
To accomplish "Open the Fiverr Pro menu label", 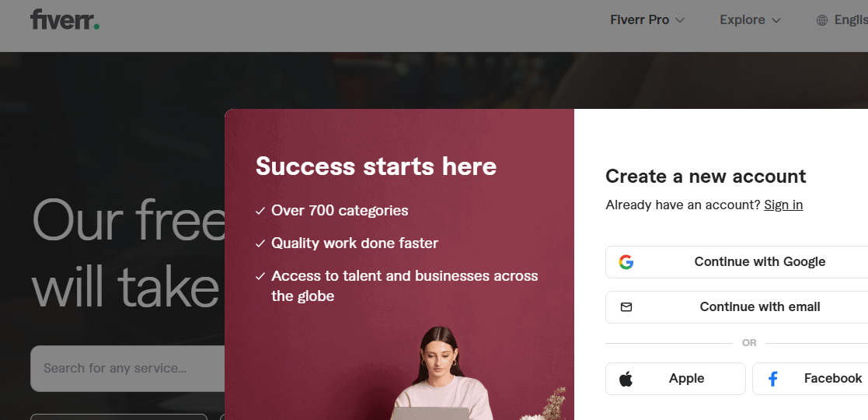I will pos(640,20).
